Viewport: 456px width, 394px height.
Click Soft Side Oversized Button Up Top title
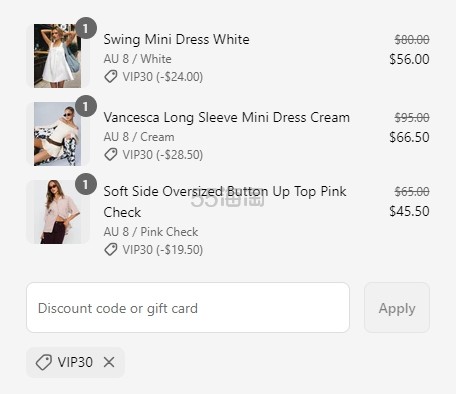point(225,202)
